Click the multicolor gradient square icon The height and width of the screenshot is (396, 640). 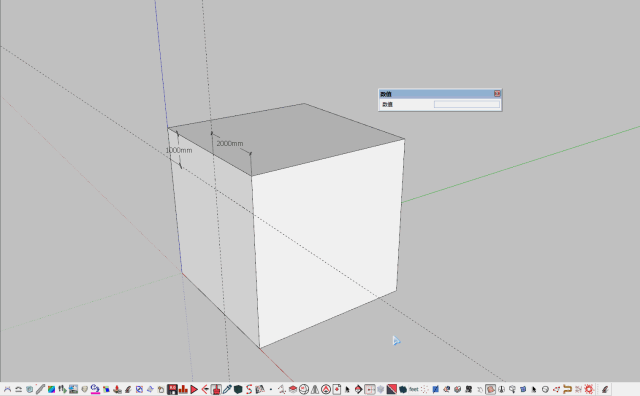(x=51, y=389)
